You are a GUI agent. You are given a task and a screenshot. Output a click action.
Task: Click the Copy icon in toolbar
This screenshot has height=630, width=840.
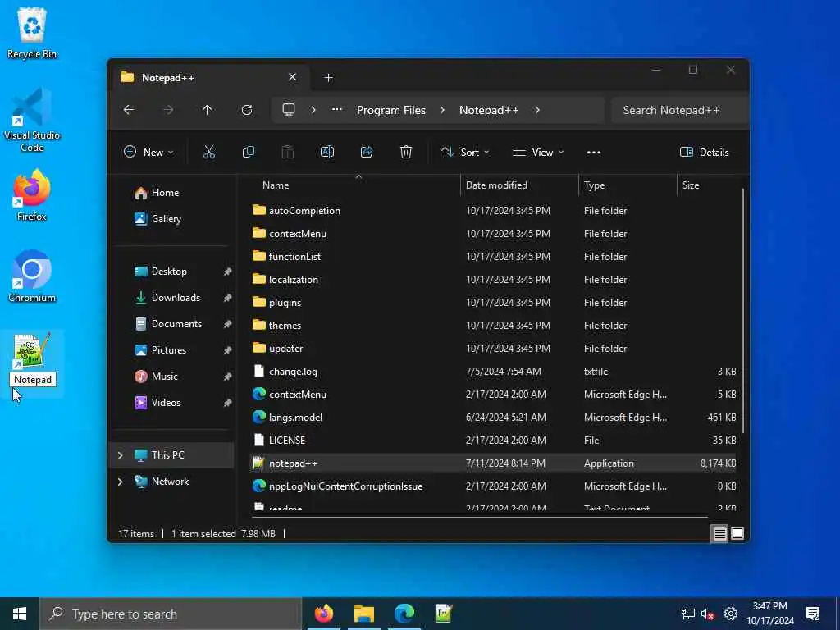[x=248, y=152]
